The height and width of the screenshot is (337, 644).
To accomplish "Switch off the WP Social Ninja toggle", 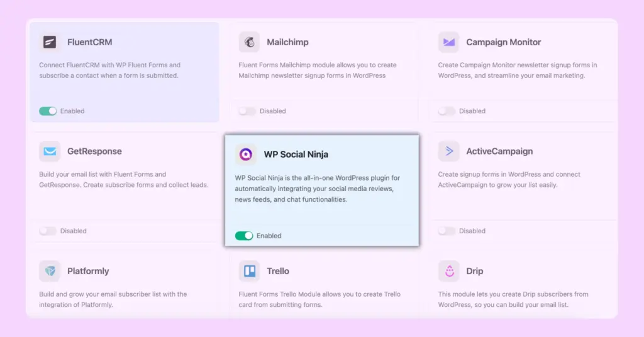I will click(x=244, y=236).
